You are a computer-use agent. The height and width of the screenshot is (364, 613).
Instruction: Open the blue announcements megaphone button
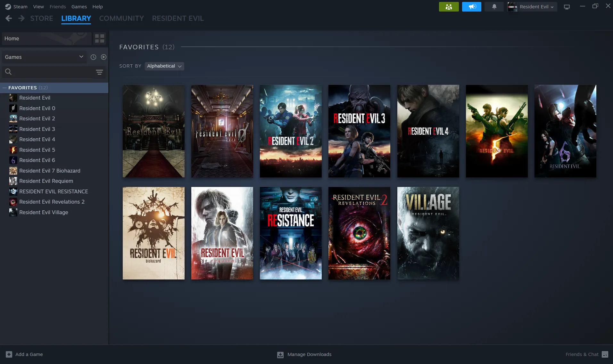click(x=471, y=7)
